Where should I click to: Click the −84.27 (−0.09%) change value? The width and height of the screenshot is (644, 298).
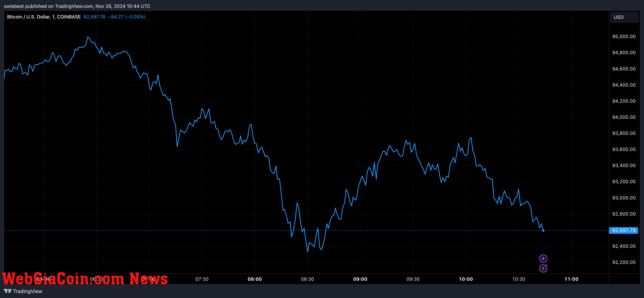[x=127, y=17]
